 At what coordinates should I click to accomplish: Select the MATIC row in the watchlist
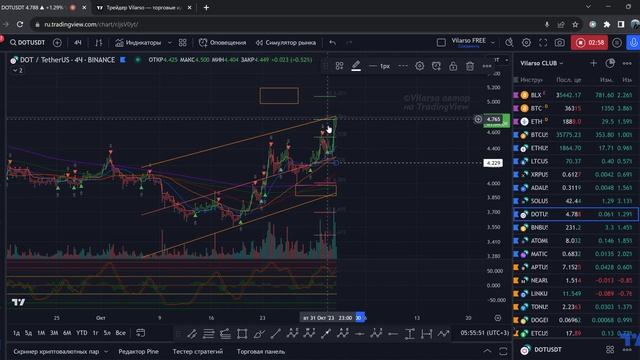coord(576,254)
